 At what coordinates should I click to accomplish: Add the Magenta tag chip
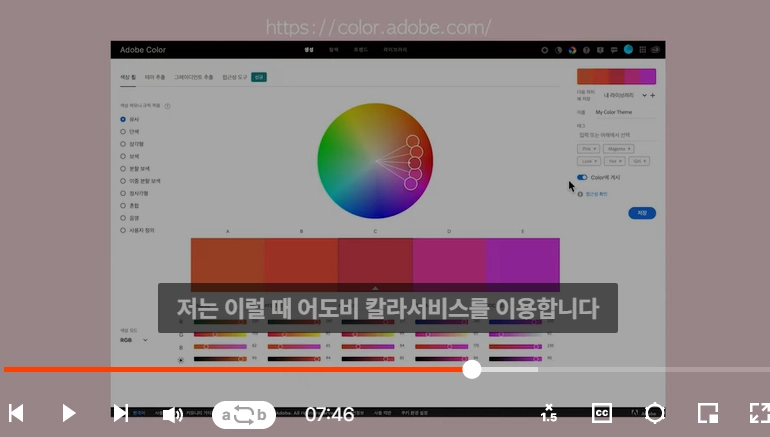[x=618, y=149]
